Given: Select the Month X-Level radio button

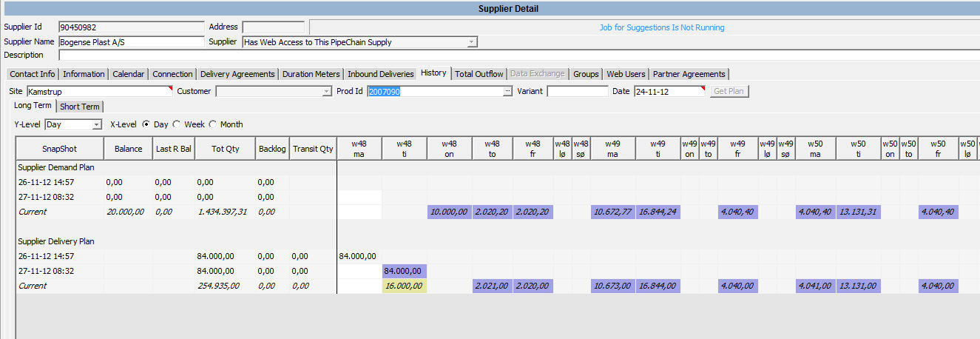Looking at the screenshot, I should click(213, 124).
